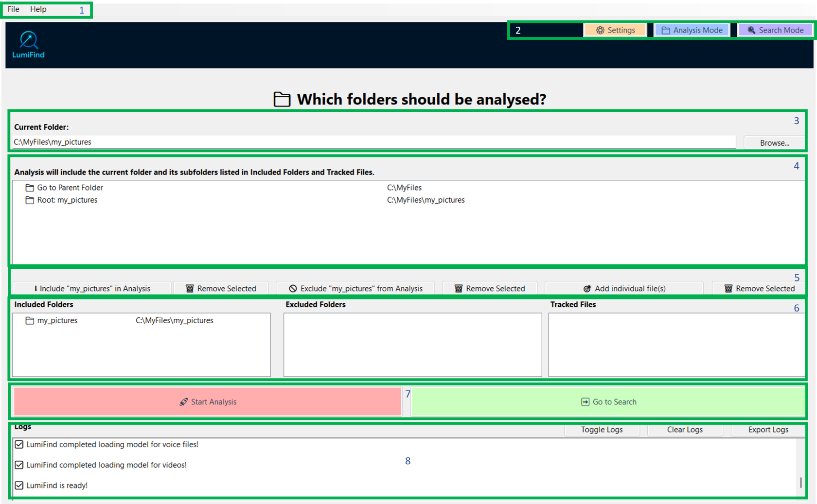Click Add individual file(s)
817x504 pixels.
[624, 288]
